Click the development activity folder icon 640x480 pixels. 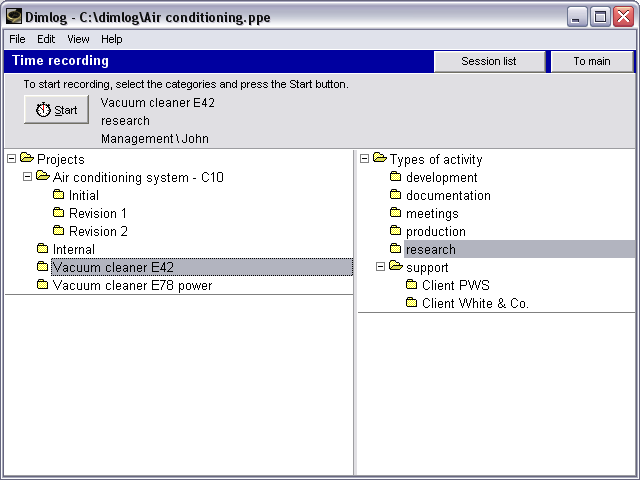tap(395, 177)
